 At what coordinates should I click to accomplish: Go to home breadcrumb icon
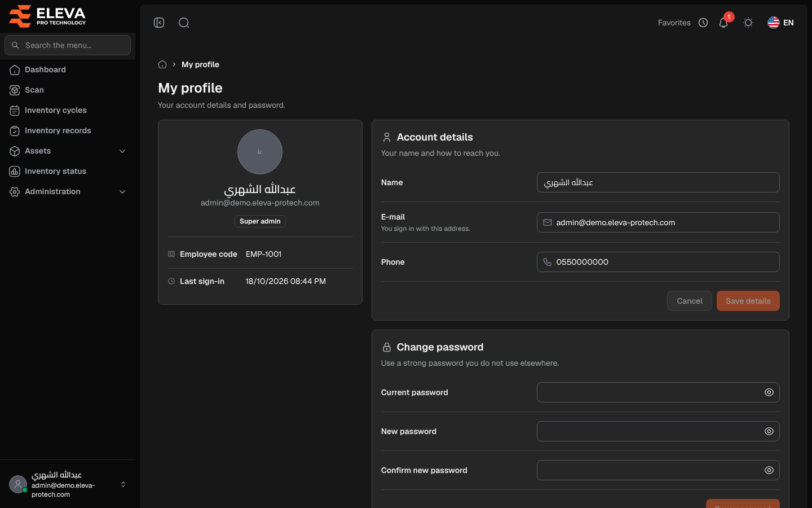[162, 64]
